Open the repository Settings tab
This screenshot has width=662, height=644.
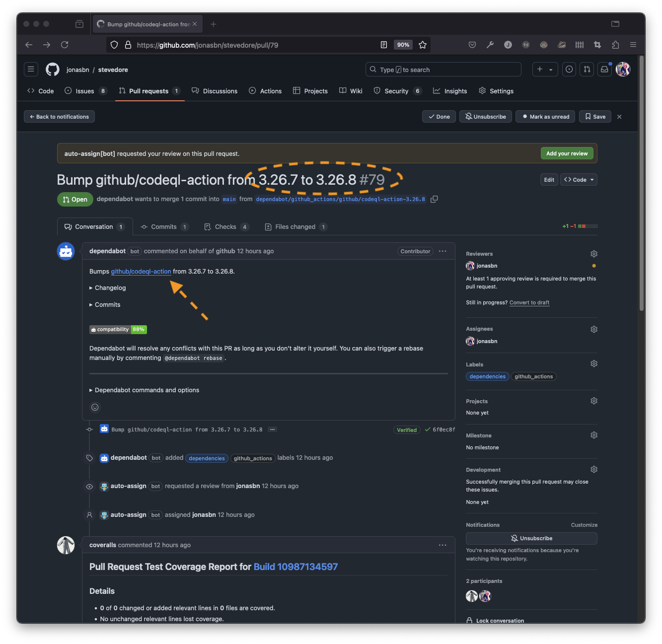(x=496, y=91)
